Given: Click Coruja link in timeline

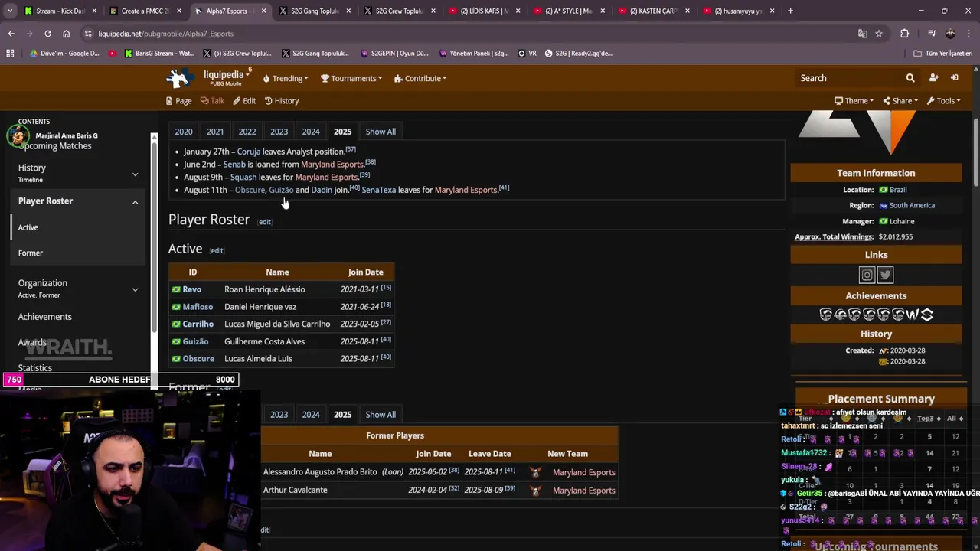Looking at the screenshot, I should click(249, 152).
